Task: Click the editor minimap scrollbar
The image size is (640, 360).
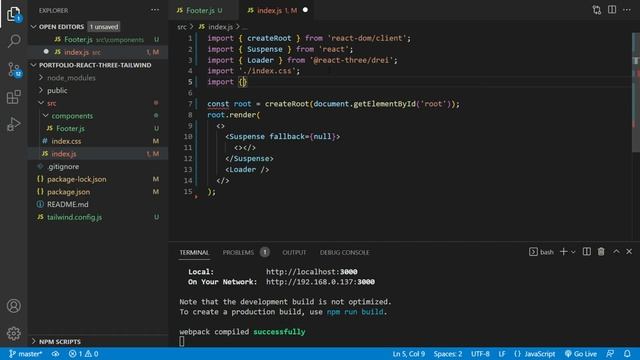Action: [636, 93]
